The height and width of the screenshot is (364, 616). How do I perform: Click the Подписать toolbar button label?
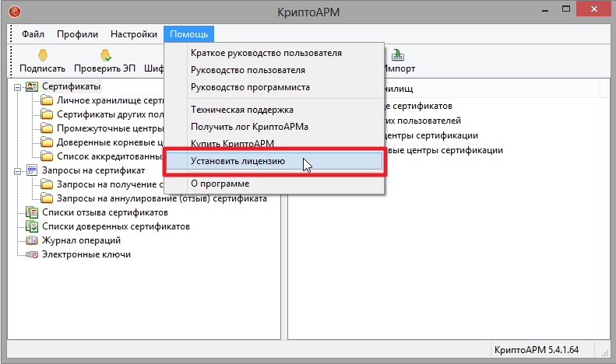pyautogui.click(x=42, y=68)
